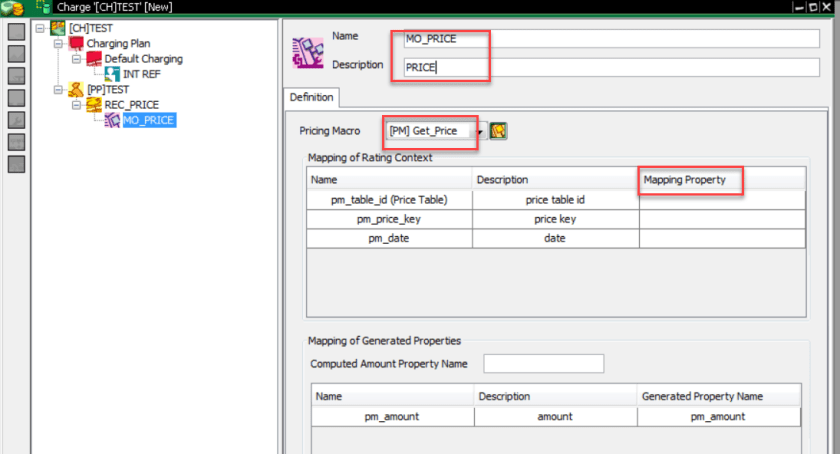The height and width of the screenshot is (454, 840).
Task: Collapse the Default Charging node
Action: click(x=77, y=59)
